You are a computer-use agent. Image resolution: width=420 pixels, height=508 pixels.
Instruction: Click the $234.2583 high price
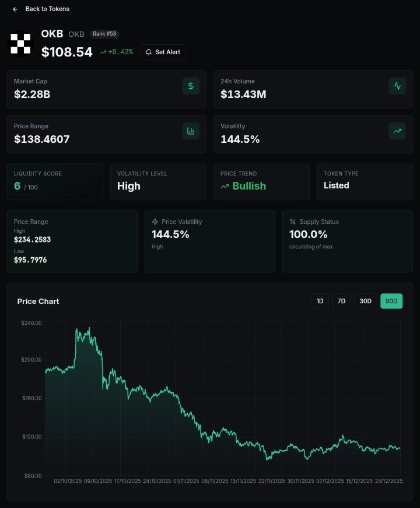click(33, 240)
